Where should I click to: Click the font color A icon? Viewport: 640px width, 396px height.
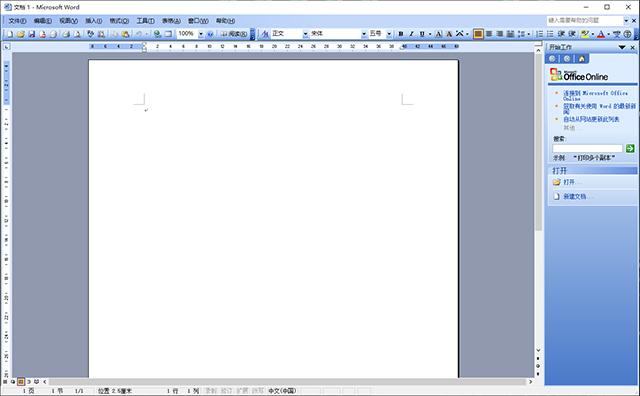coord(600,34)
